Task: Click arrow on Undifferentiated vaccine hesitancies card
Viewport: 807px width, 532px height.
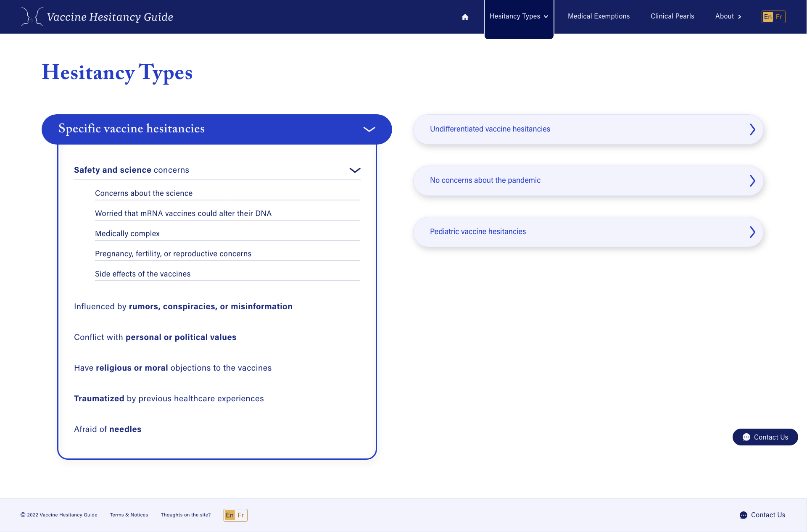Action: pos(752,129)
